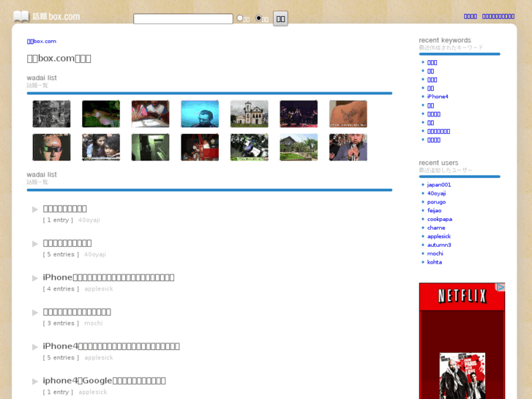The width and height of the screenshot is (532, 399).
Task: Click the search submit button
Action: [x=280, y=19]
